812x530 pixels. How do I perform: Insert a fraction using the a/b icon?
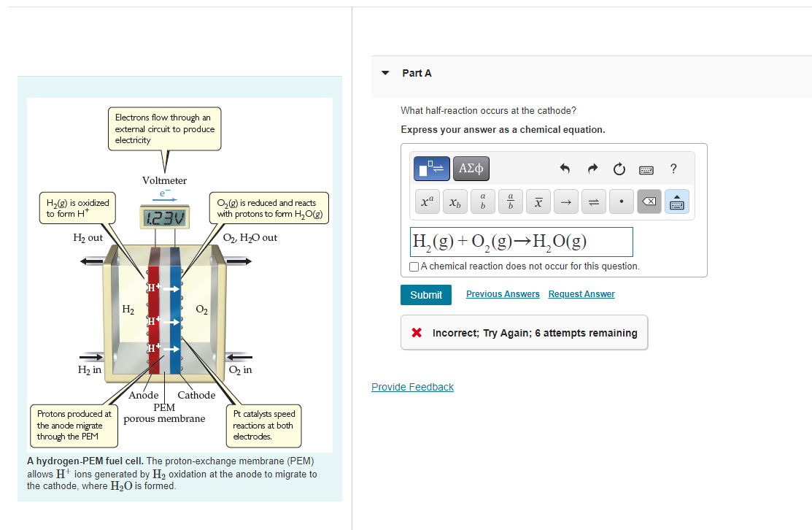click(x=511, y=201)
